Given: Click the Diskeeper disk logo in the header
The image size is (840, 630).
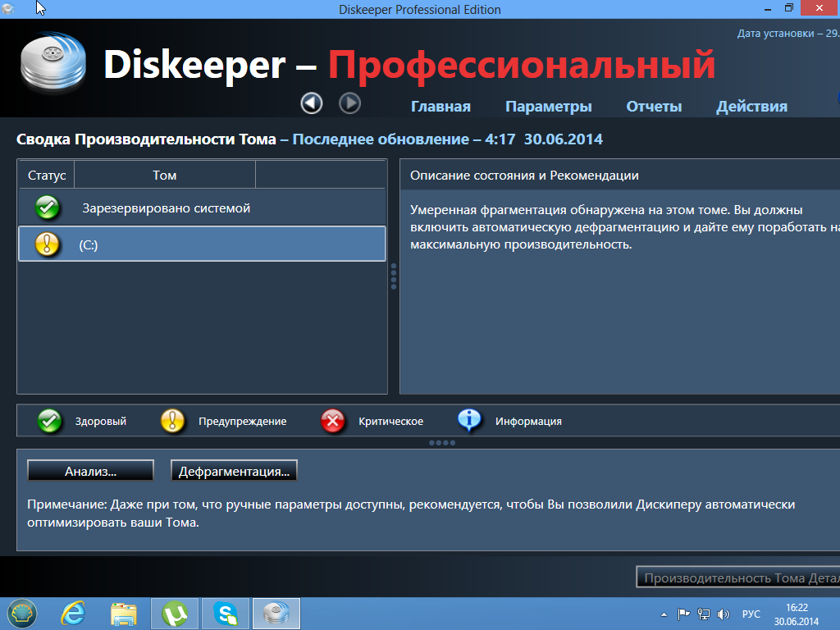Looking at the screenshot, I should (x=53, y=62).
